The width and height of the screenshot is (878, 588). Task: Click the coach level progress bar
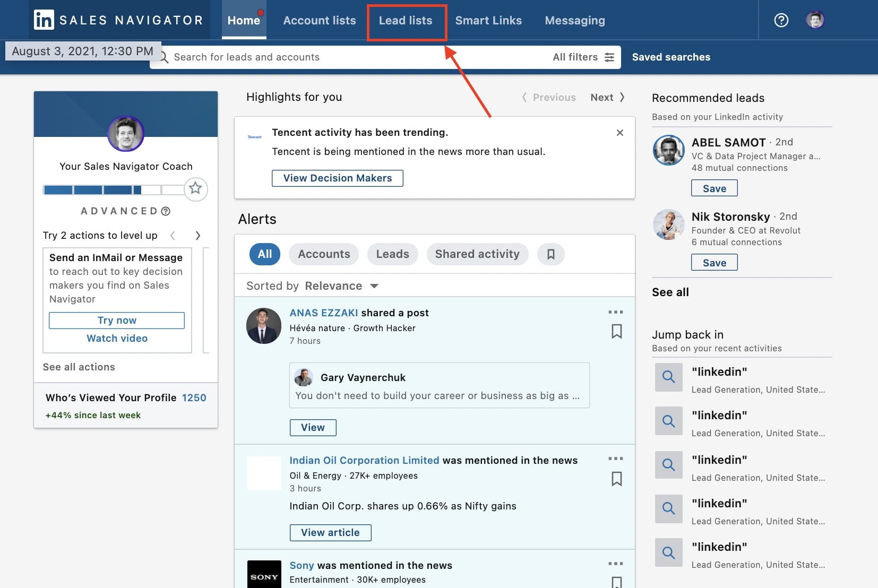click(x=113, y=190)
